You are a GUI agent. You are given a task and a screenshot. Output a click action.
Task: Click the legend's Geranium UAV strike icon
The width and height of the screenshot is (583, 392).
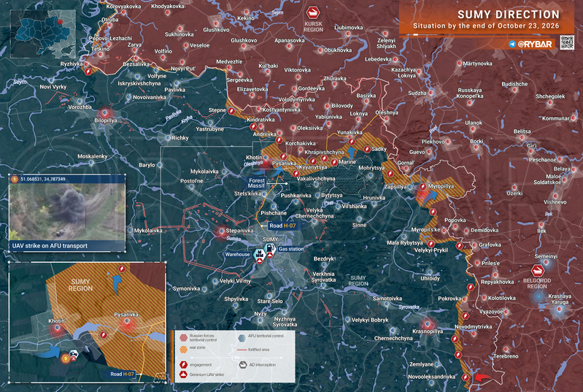(x=183, y=374)
